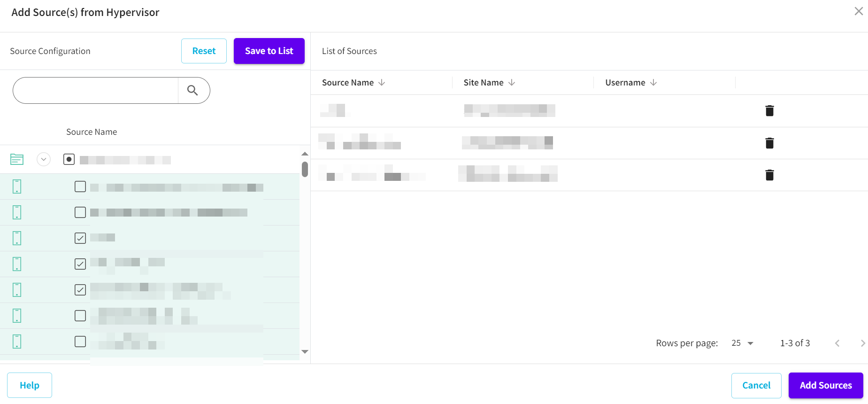Click Add Sources button
This screenshot has height=404, width=868.
[825, 385]
